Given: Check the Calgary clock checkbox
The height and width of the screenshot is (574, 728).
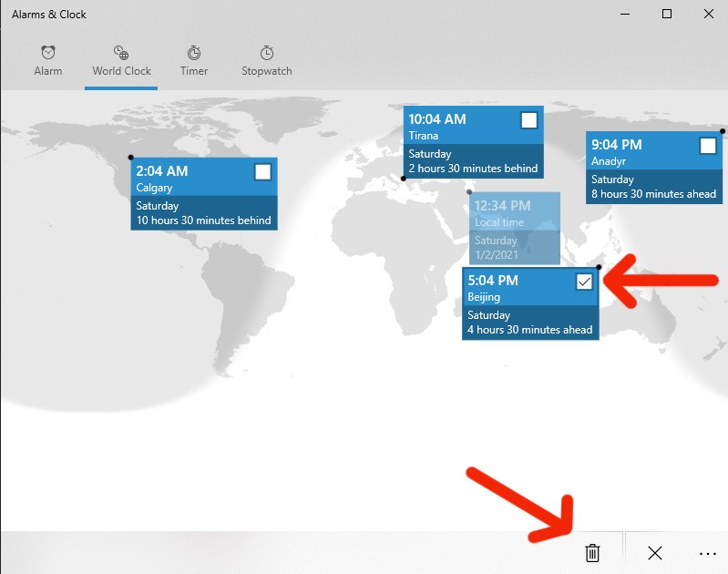Looking at the screenshot, I should point(262,172).
